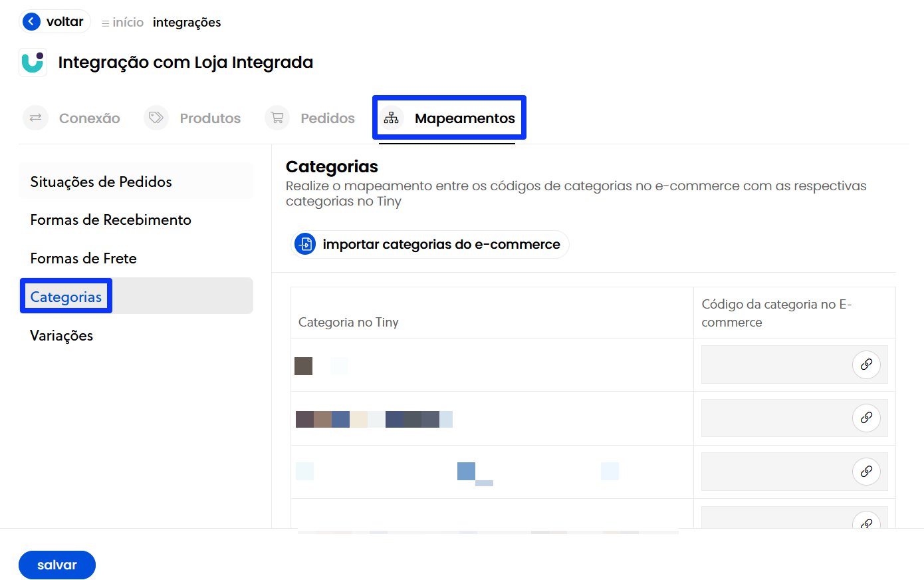This screenshot has height=580, width=924.
Task: Open Variações mapping section
Action: tap(136, 336)
